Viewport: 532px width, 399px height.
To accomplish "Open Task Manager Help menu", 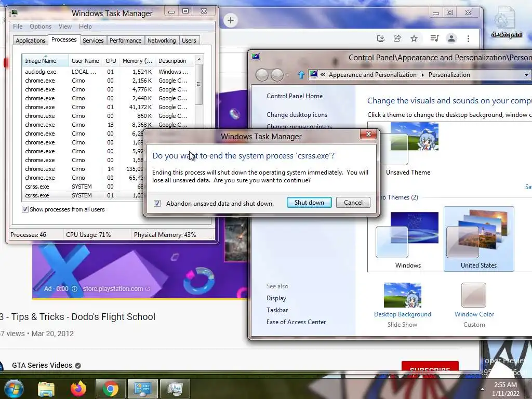I will (85, 26).
